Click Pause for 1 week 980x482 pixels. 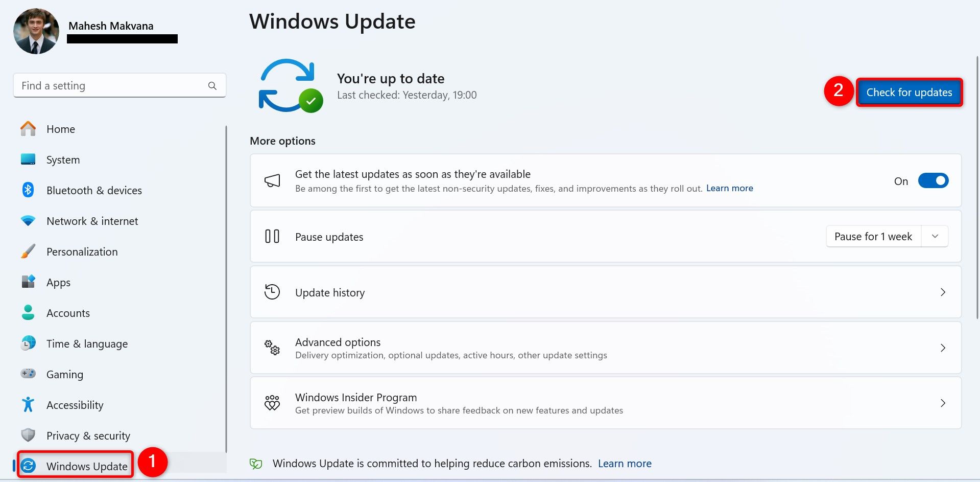(873, 236)
